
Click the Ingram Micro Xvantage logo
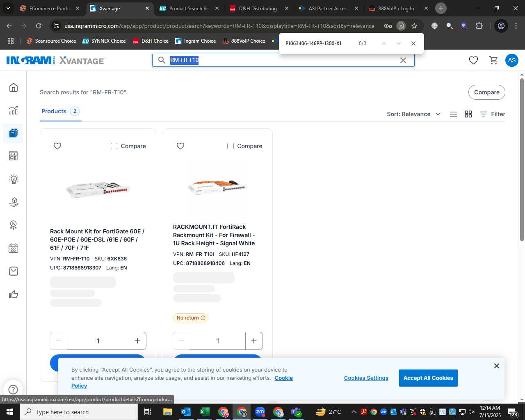[x=56, y=61]
